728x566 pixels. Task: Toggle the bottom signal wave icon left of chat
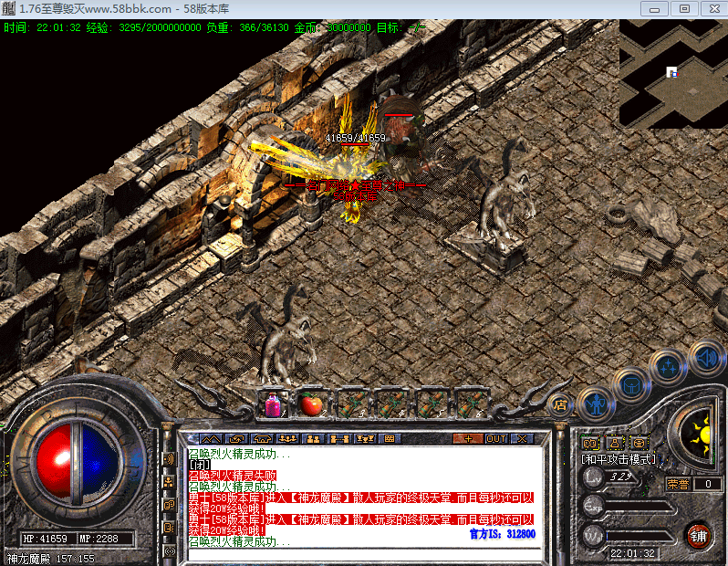[169, 551]
